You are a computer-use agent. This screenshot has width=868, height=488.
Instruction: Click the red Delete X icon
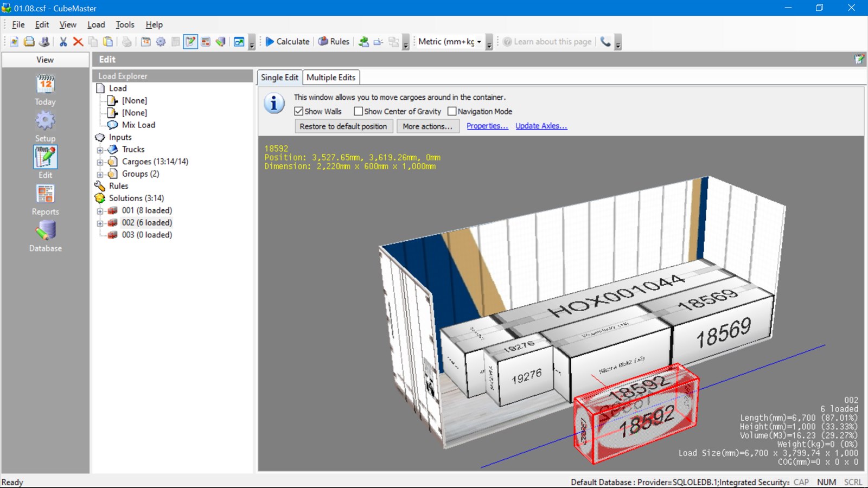[x=78, y=42]
